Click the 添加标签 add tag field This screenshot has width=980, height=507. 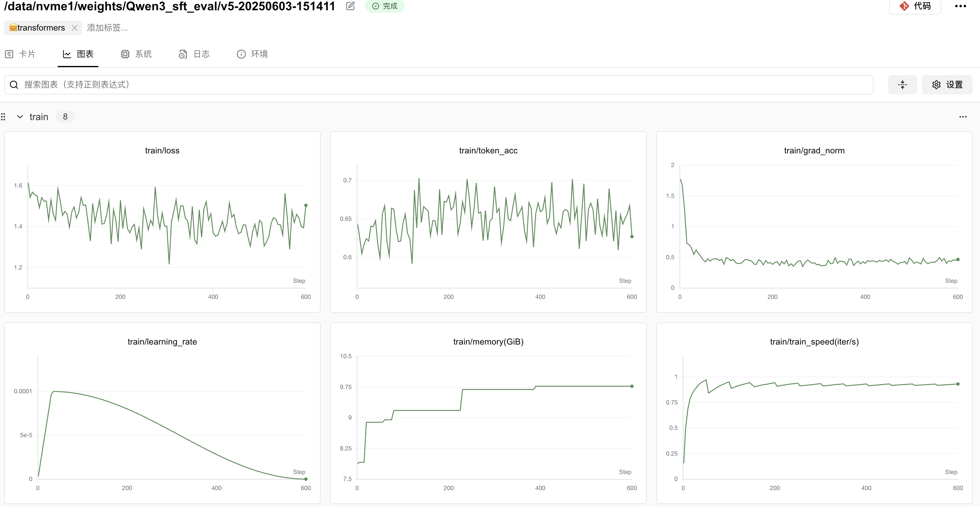coord(107,28)
